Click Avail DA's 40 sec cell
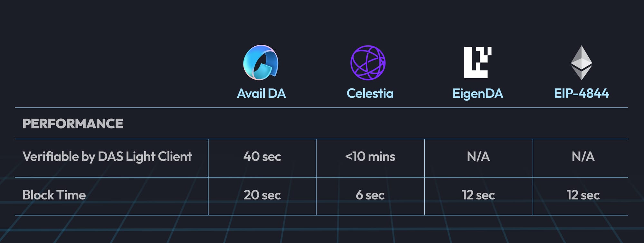 262,157
